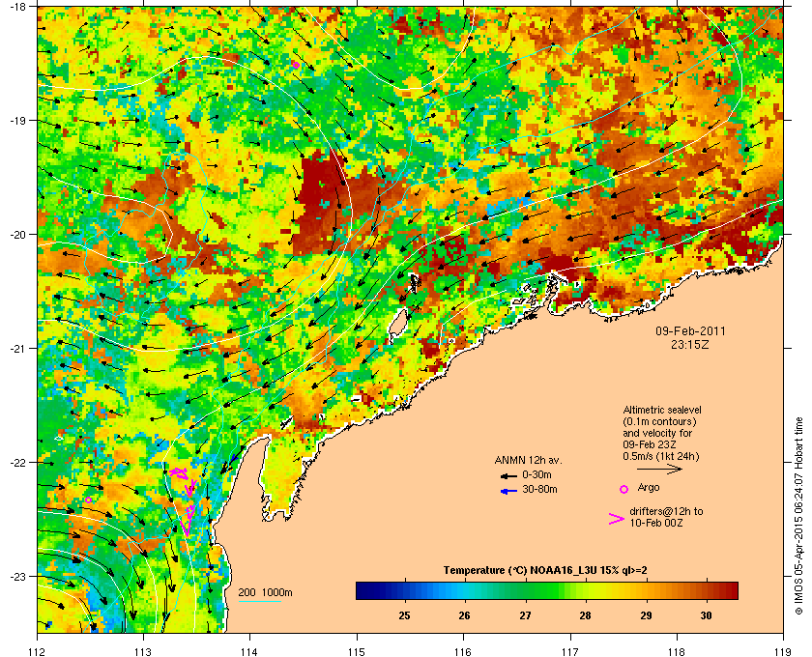The height and width of the screenshot is (657, 812).
Task: Click the '0-30m' legend label
Action: (536, 474)
